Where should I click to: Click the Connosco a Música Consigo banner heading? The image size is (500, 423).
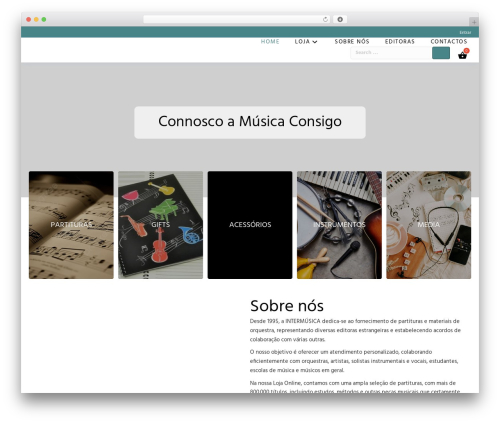click(250, 122)
